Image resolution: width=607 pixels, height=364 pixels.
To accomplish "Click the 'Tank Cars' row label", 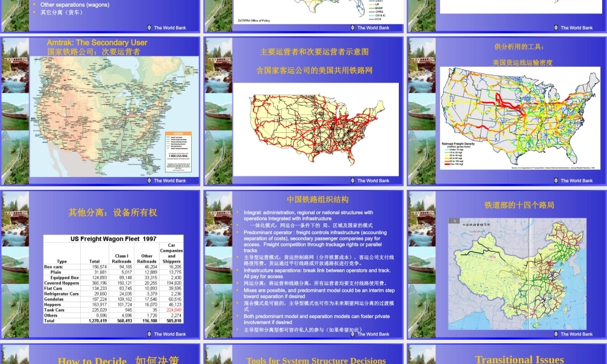I will pyautogui.click(x=54, y=310).
